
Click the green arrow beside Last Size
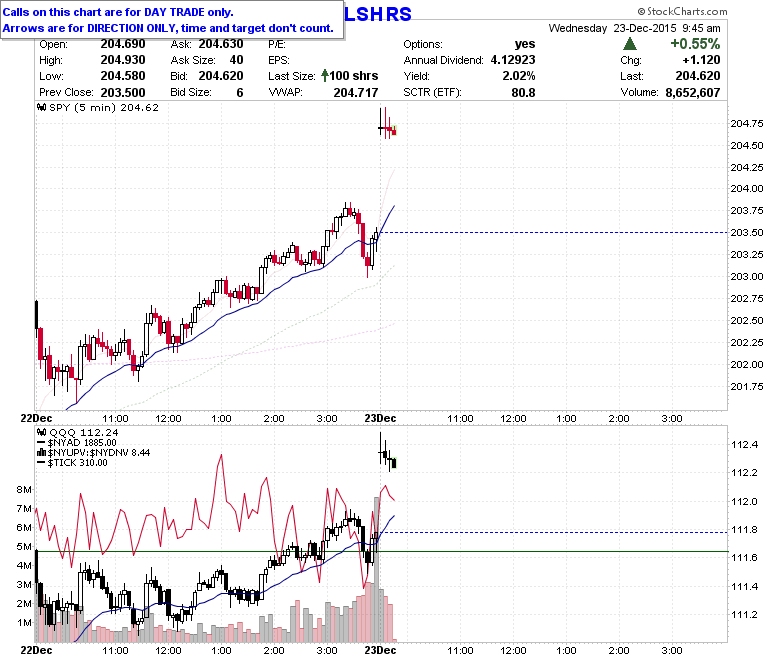pyautogui.click(x=324, y=76)
